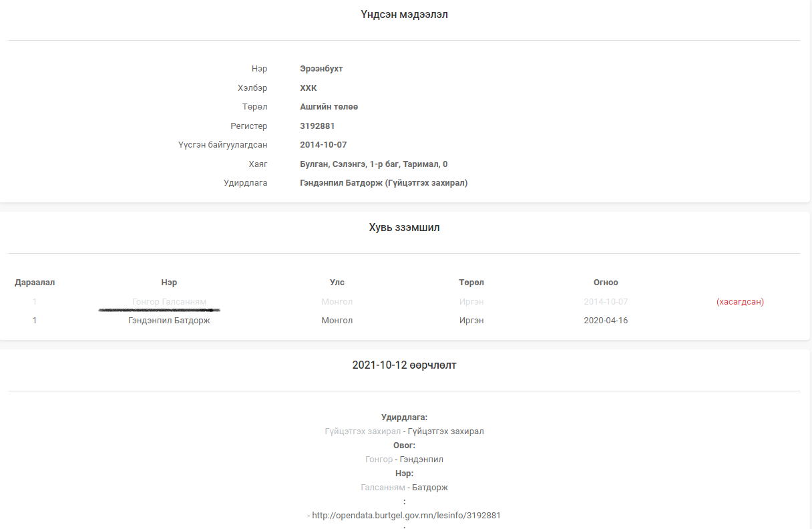The height and width of the screenshot is (529, 812).
Task: Click the Хувь эзэмшил section heading
Action: click(x=404, y=228)
